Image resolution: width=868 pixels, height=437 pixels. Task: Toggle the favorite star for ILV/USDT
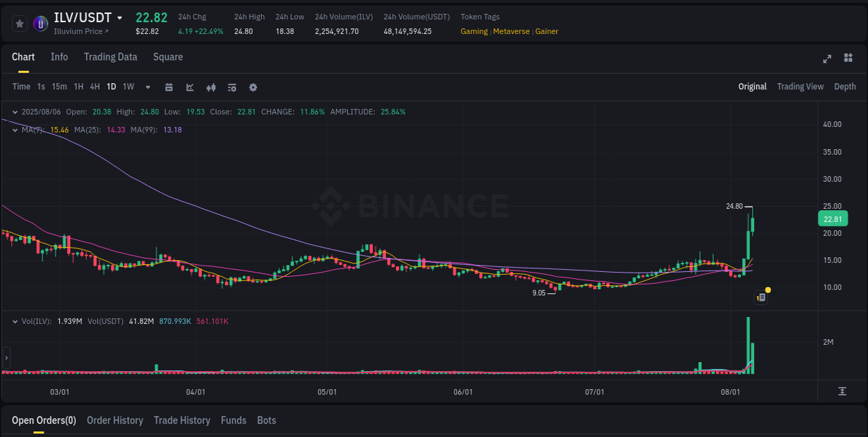tap(19, 23)
